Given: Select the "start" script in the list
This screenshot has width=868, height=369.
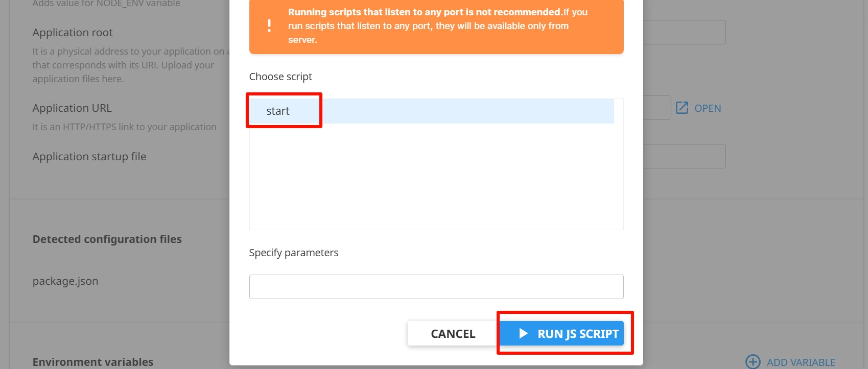Looking at the screenshot, I should [x=278, y=111].
